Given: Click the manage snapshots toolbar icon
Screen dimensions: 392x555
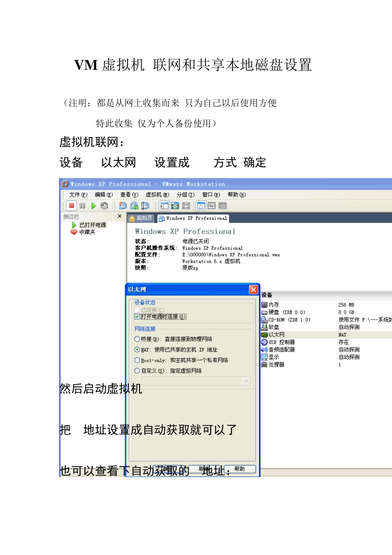Looking at the screenshot, I should click(145, 206).
